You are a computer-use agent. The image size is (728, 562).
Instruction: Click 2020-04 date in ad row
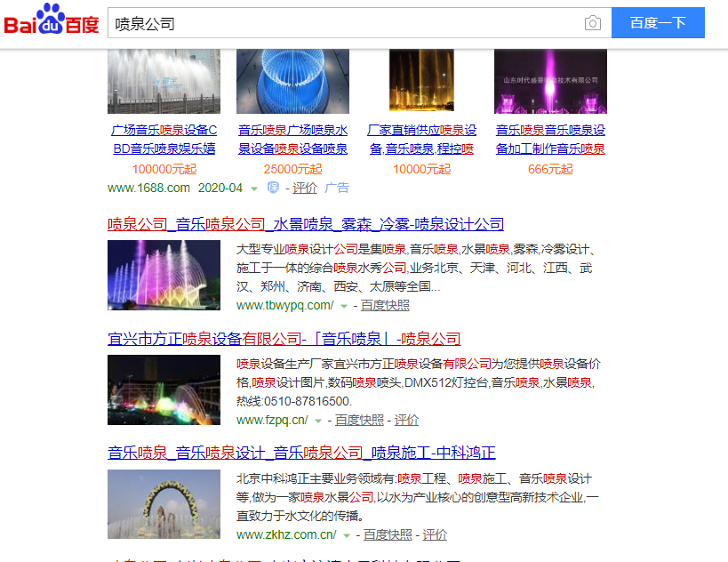click(x=220, y=188)
